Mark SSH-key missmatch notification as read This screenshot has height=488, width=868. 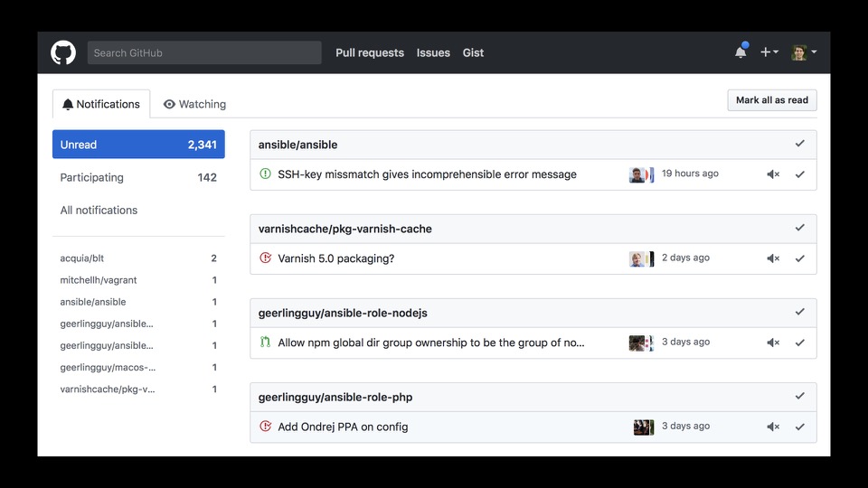(799, 174)
